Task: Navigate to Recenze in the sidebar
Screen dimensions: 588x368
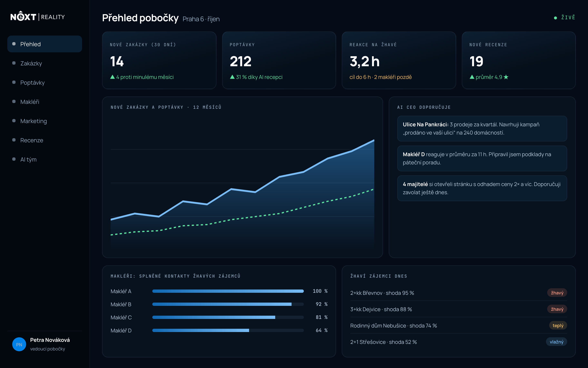Action: pos(45,140)
